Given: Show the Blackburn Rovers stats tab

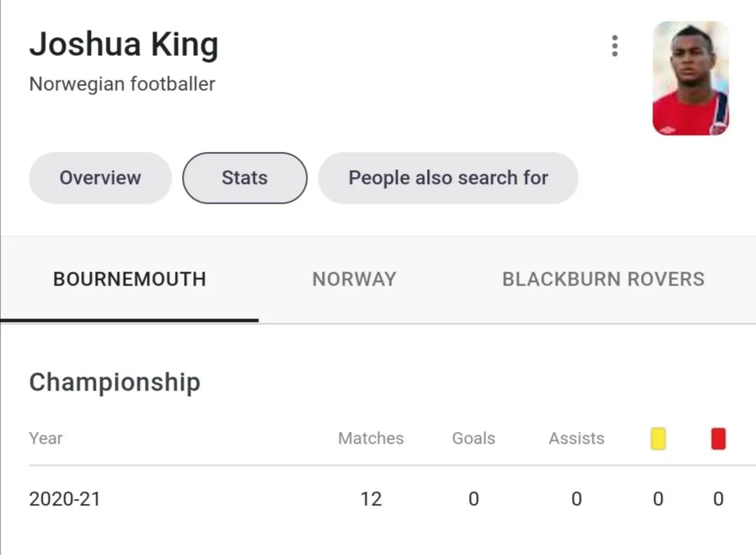Looking at the screenshot, I should [x=603, y=279].
